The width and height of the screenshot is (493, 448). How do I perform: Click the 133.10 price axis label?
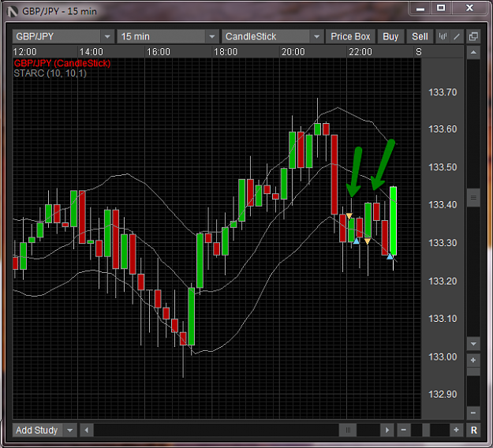tap(443, 319)
